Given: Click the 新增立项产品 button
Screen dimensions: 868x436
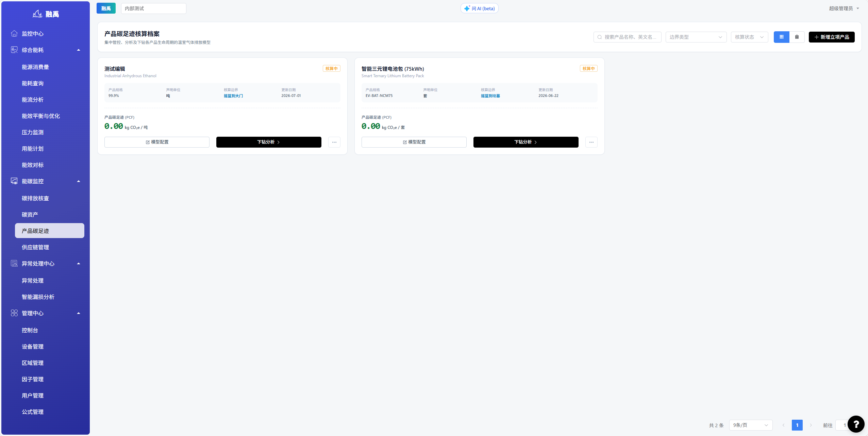Looking at the screenshot, I should click(x=832, y=37).
